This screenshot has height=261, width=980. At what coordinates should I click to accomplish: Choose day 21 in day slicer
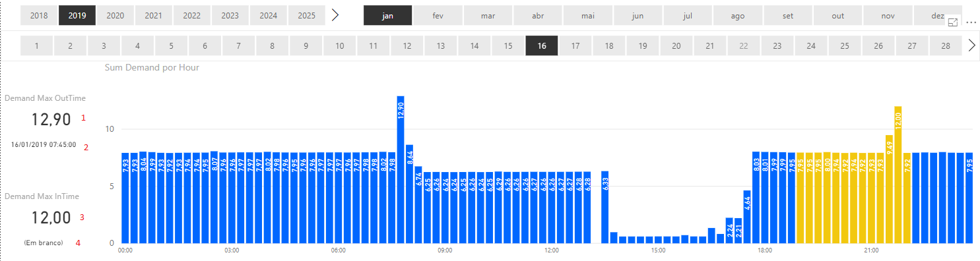(709, 45)
